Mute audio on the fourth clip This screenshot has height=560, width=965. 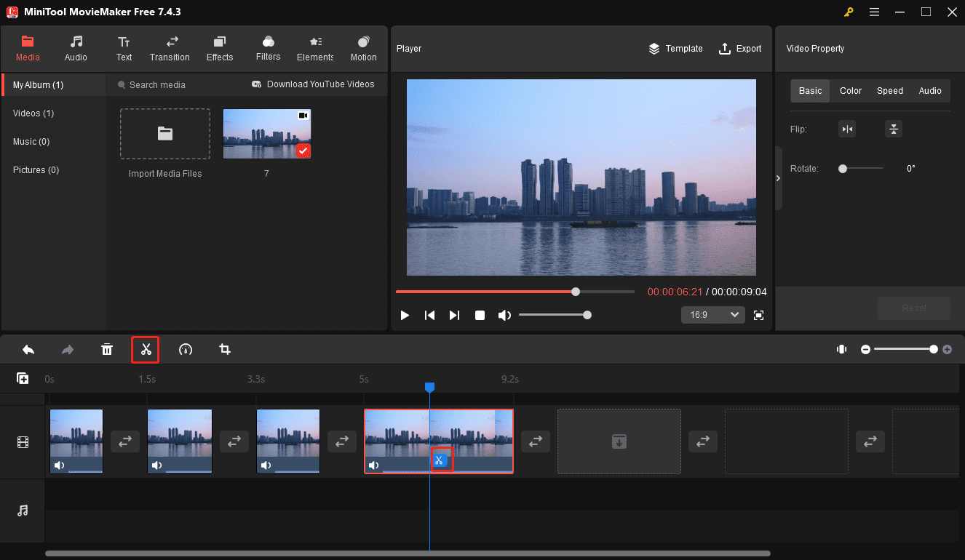coord(374,465)
